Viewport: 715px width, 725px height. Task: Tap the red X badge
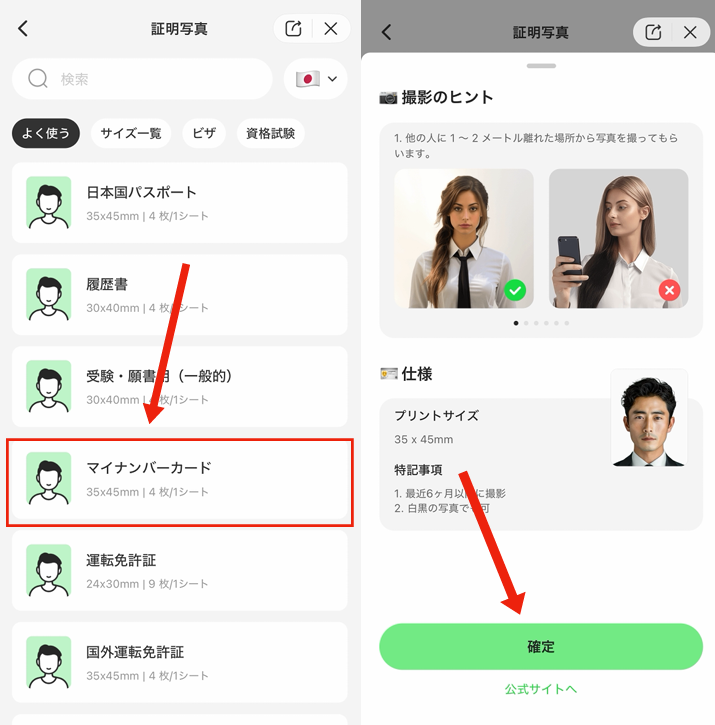point(669,290)
